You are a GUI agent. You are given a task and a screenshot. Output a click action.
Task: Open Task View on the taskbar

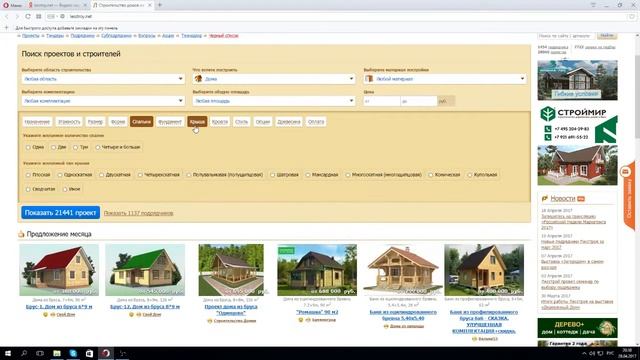(40, 353)
